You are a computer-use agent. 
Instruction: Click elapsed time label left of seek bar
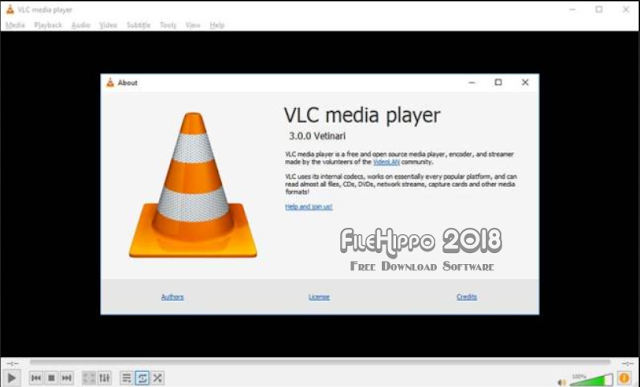click(x=13, y=363)
